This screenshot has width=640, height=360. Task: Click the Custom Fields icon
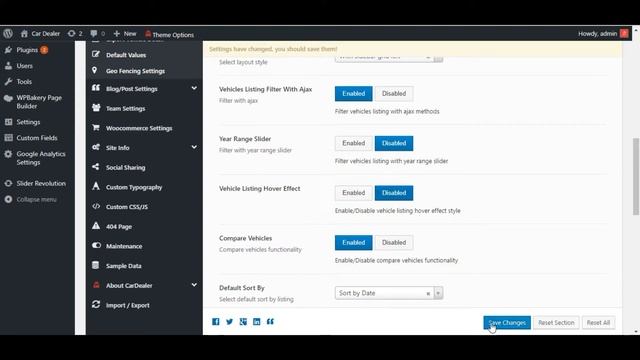[x=8, y=138]
